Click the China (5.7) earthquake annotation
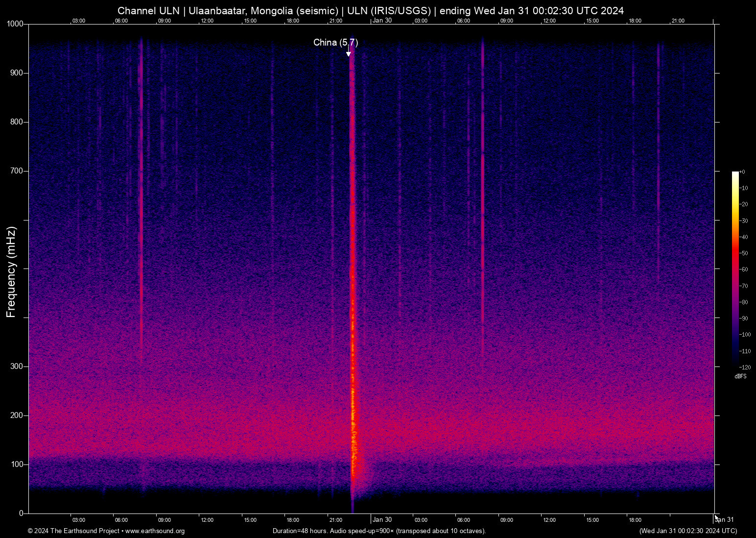This screenshot has width=756, height=538. [336, 43]
